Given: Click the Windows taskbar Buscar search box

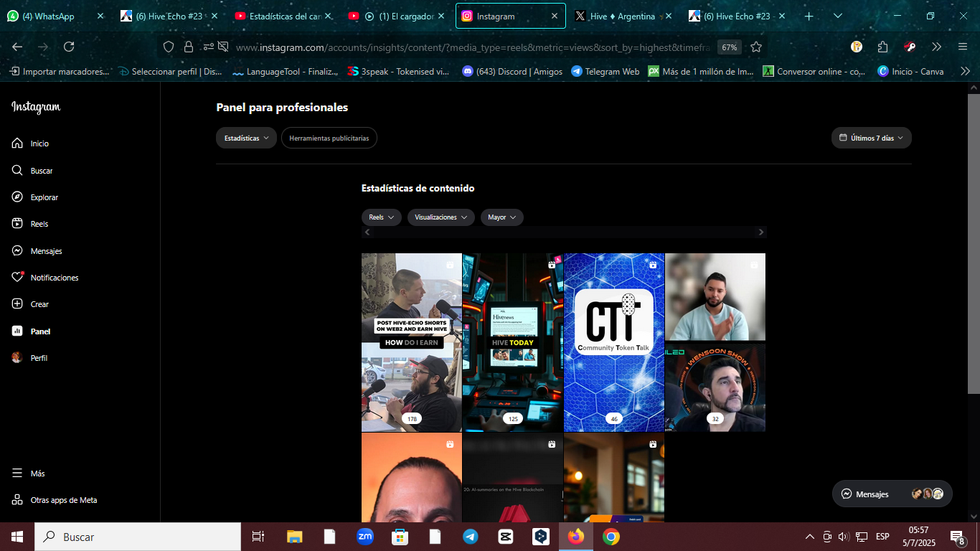Looking at the screenshot, I should [x=138, y=537].
